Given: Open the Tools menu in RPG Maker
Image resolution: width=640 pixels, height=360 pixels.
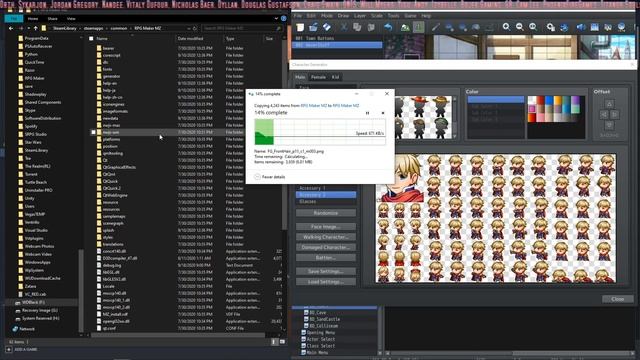Looking at the screenshot, I should point(393,16).
